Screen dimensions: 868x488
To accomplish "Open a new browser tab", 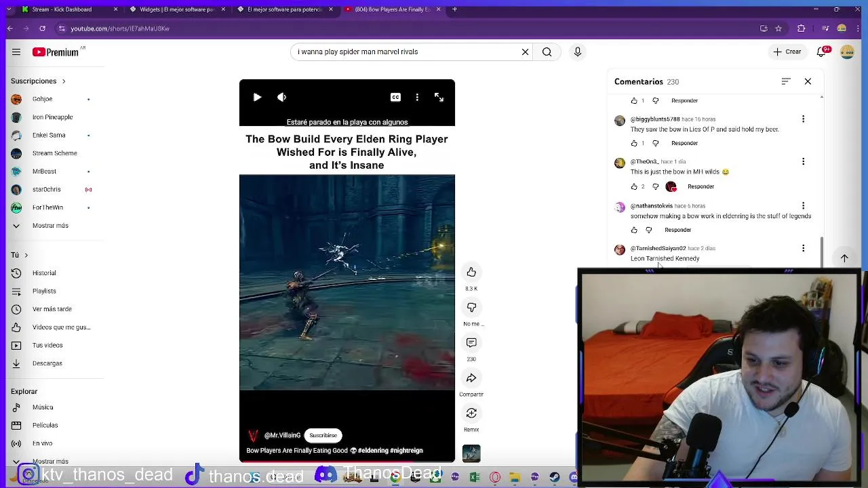I will coord(454,9).
